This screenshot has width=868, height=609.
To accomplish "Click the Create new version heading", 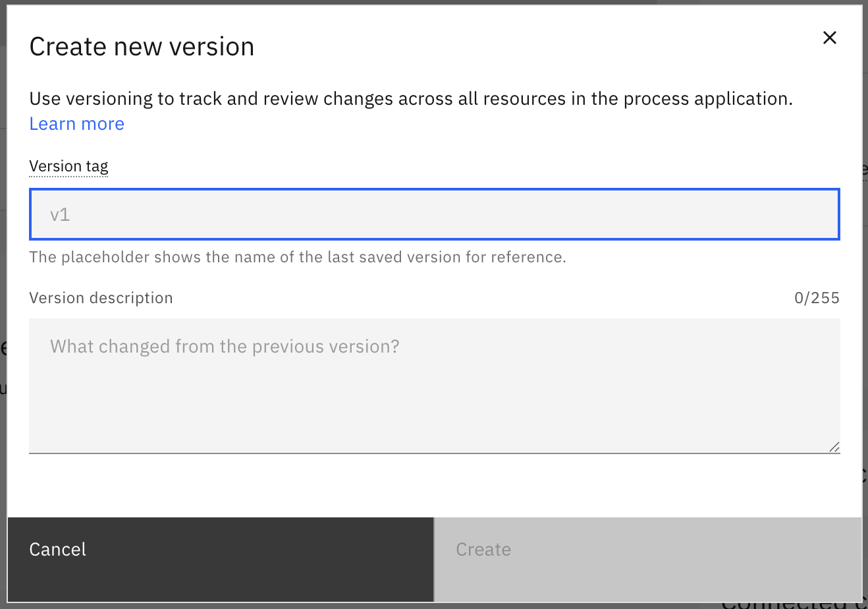I will (142, 47).
